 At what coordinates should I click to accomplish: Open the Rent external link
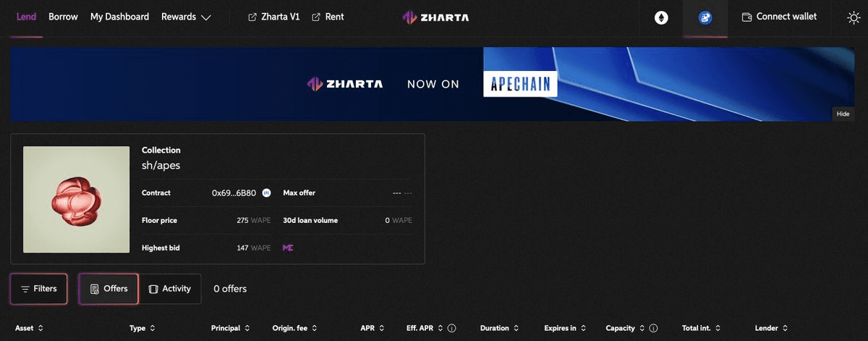point(328,17)
